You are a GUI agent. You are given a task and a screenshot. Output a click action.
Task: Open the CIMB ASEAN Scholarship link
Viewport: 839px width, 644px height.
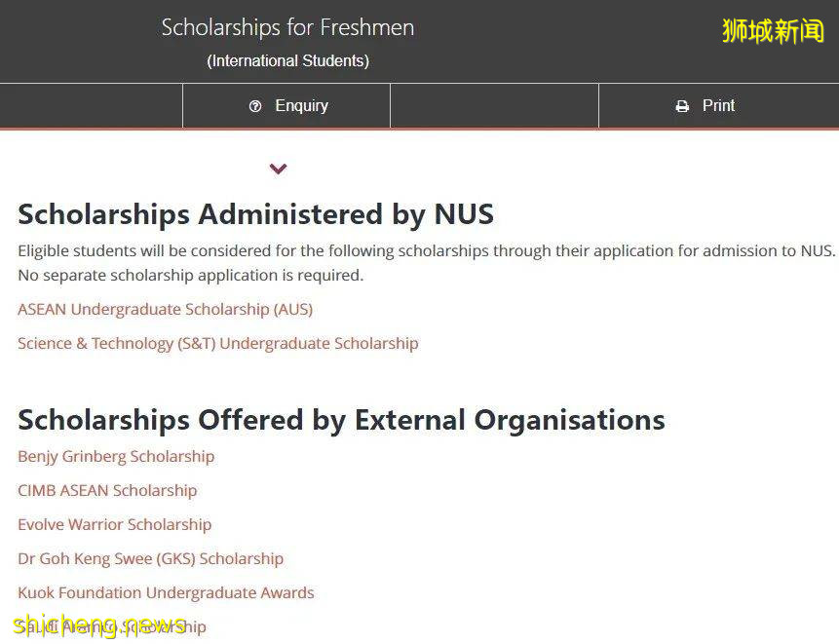pos(107,490)
